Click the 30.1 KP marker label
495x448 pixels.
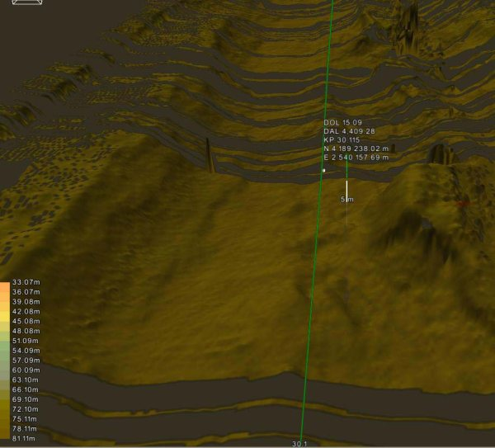click(299, 444)
